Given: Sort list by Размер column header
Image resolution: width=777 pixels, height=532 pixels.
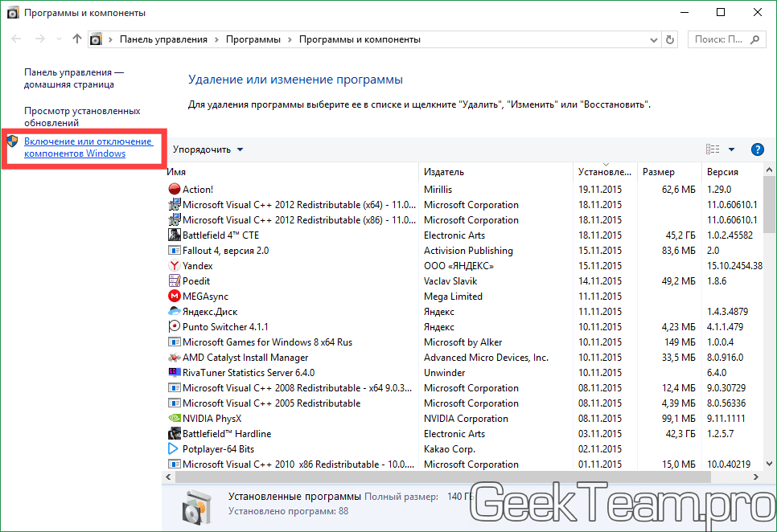Looking at the screenshot, I should [x=659, y=172].
